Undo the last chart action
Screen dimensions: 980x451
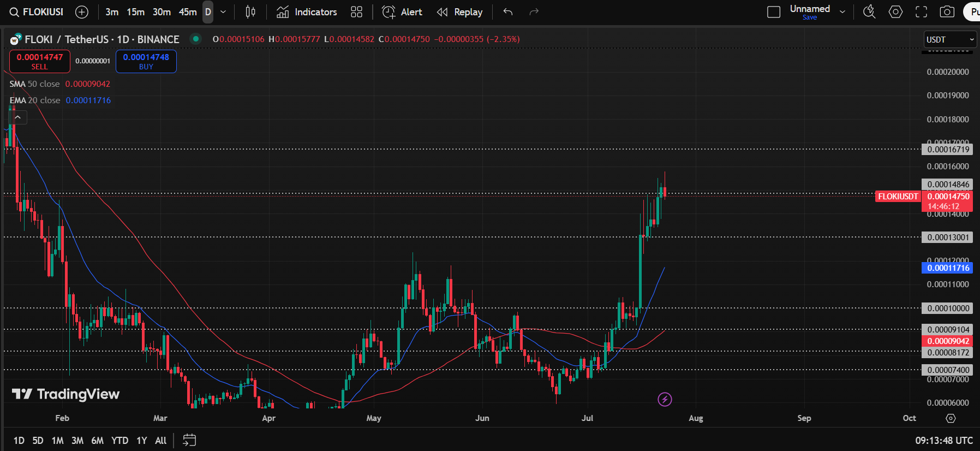click(508, 12)
